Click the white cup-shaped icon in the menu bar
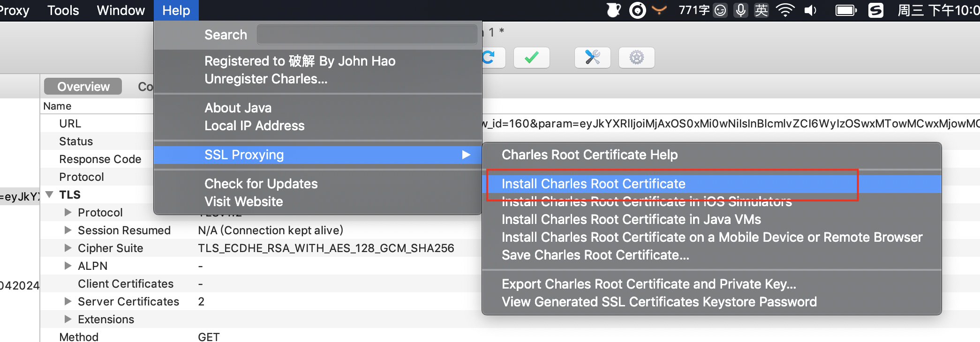Viewport: 980px width, 342px height. 614,10
